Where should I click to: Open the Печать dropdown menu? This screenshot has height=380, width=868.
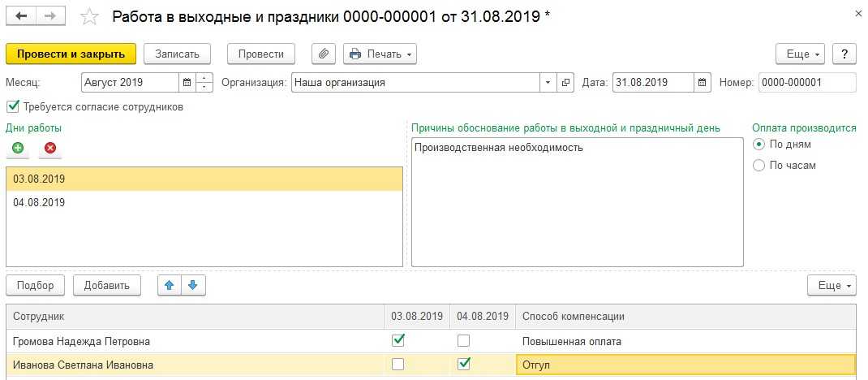tap(379, 54)
